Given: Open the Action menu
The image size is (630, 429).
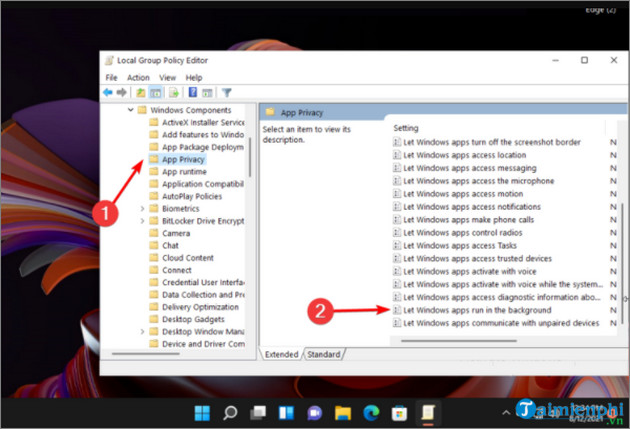Looking at the screenshot, I should click(138, 78).
